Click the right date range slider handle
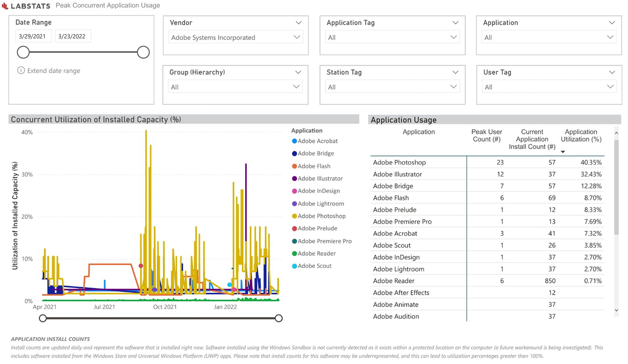The width and height of the screenshot is (628, 364). pyautogui.click(x=143, y=52)
